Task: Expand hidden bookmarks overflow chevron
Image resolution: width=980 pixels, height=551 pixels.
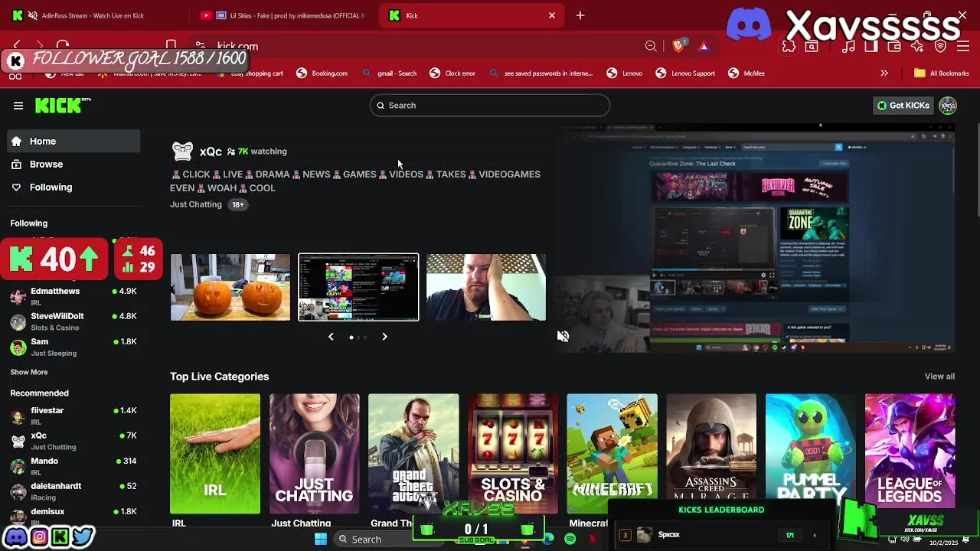Action: (x=884, y=73)
